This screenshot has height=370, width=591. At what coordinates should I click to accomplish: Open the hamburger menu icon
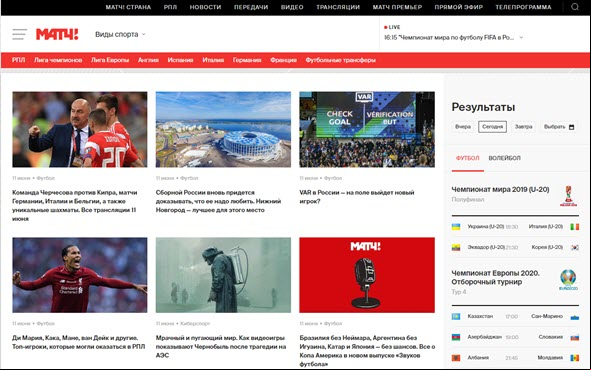click(19, 34)
